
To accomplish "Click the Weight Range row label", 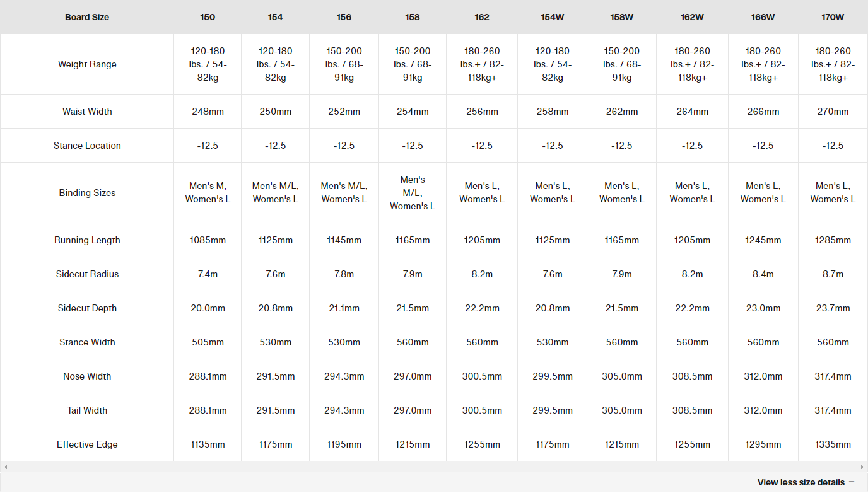I will click(x=87, y=64).
